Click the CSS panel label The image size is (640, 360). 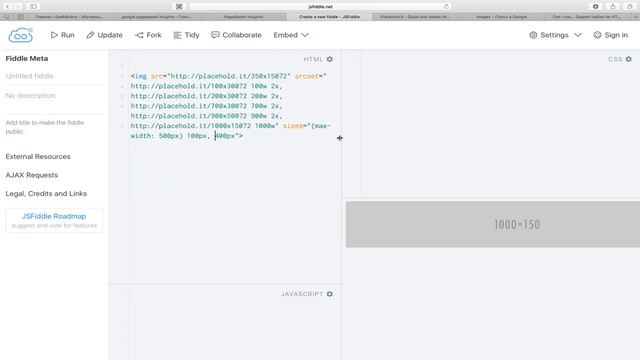pyautogui.click(x=615, y=59)
